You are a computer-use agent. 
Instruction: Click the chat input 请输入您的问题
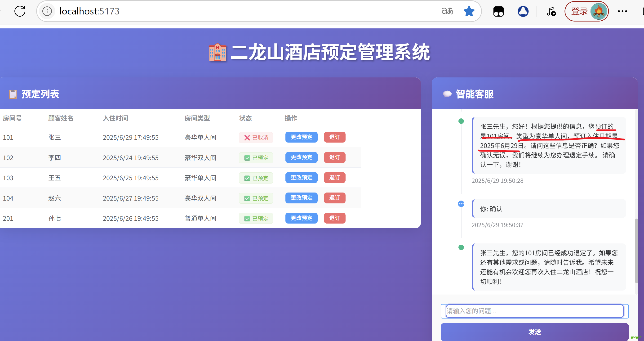[x=534, y=311]
